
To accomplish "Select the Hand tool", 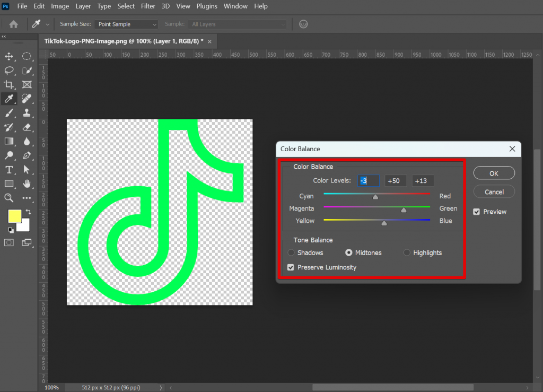I will pyautogui.click(x=27, y=184).
